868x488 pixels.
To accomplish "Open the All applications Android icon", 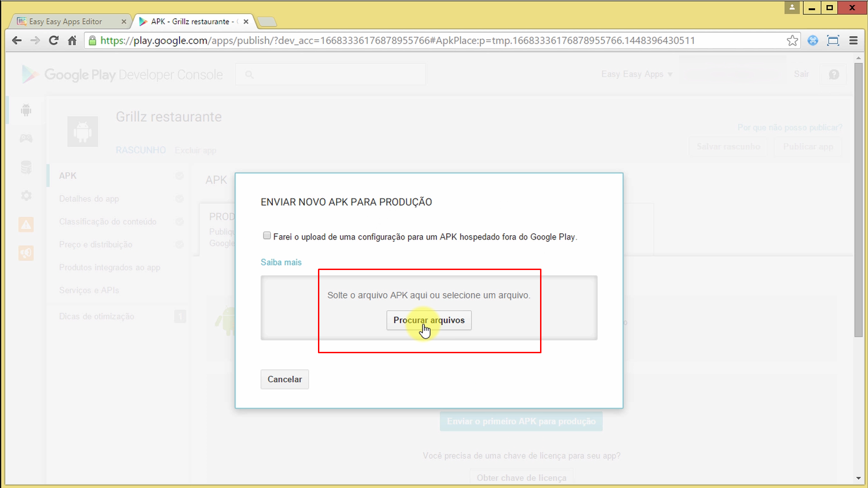I will pos(26,110).
